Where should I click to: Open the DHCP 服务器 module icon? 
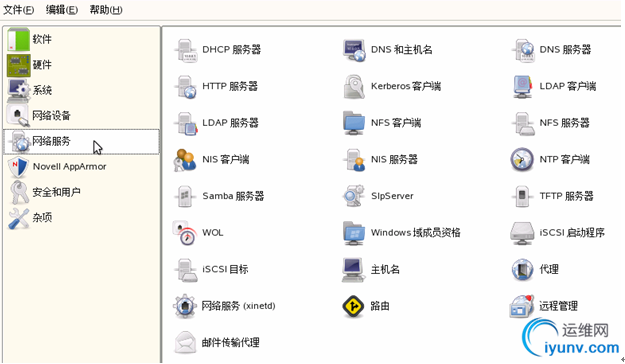tap(185, 50)
